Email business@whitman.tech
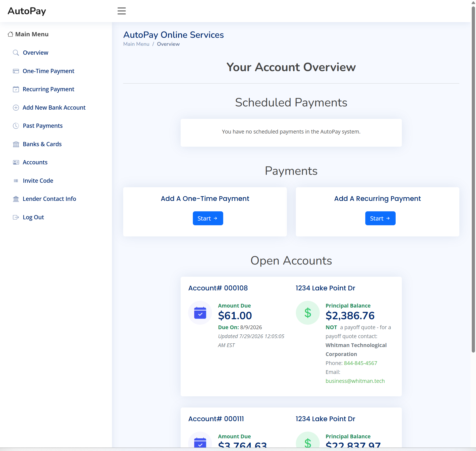Screen dimensions: 476x451 pos(355,381)
